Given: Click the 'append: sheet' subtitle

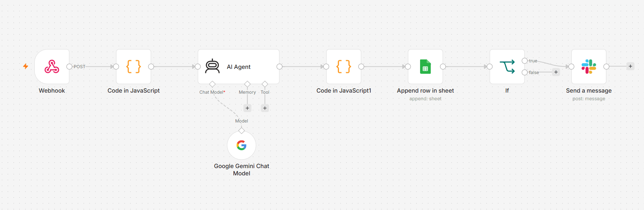Looking at the screenshot, I should click(426, 99).
